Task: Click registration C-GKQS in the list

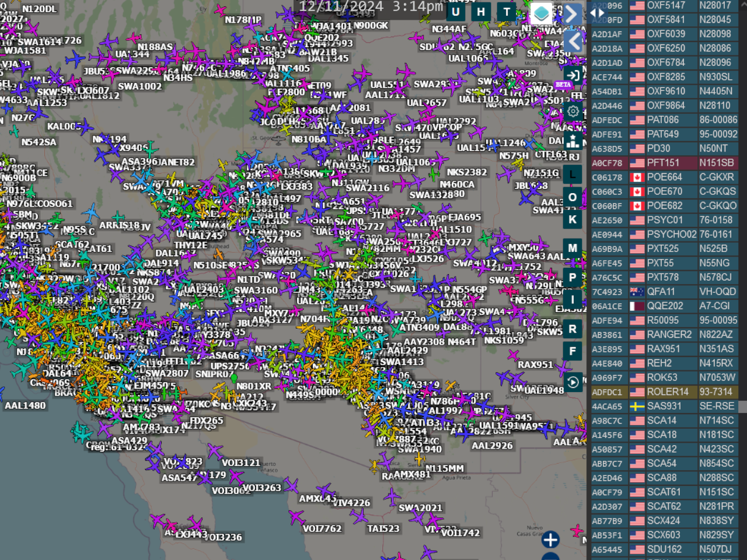Action: coord(718,191)
